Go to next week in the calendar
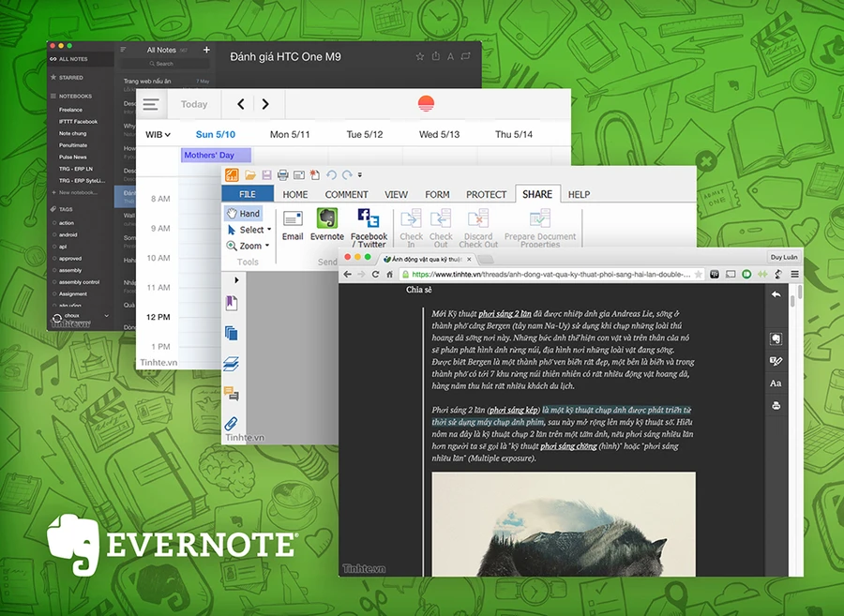844x616 pixels. 265,104
